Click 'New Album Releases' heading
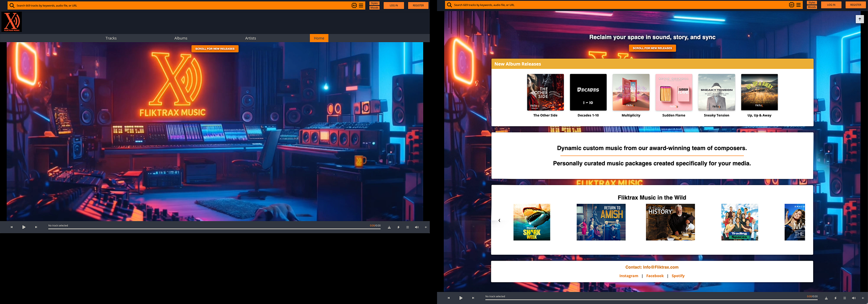The height and width of the screenshot is (304, 868). tap(518, 64)
